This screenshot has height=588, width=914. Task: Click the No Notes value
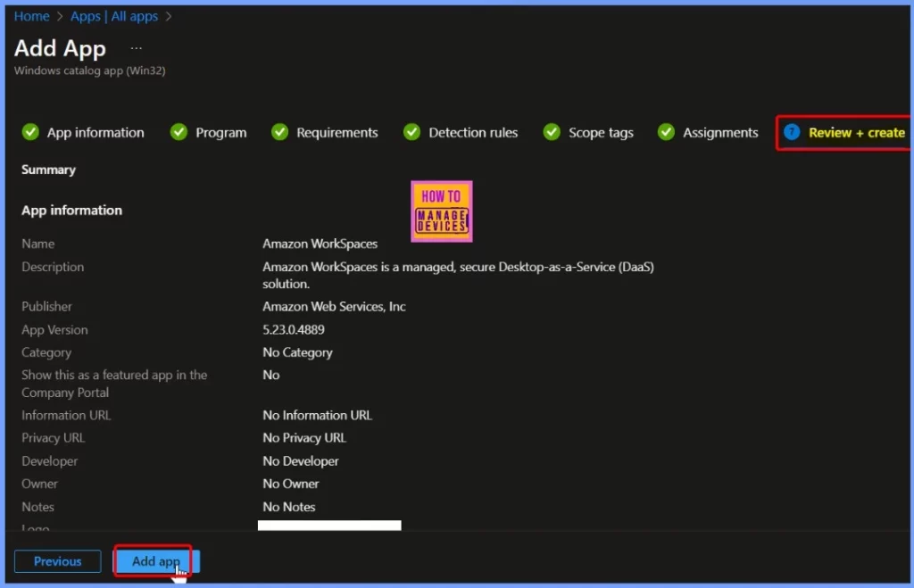(x=288, y=507)
